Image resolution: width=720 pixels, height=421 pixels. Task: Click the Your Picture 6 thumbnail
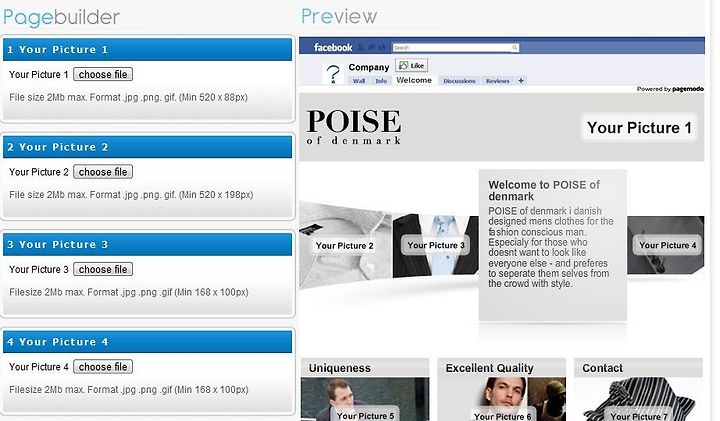(502, 399)
